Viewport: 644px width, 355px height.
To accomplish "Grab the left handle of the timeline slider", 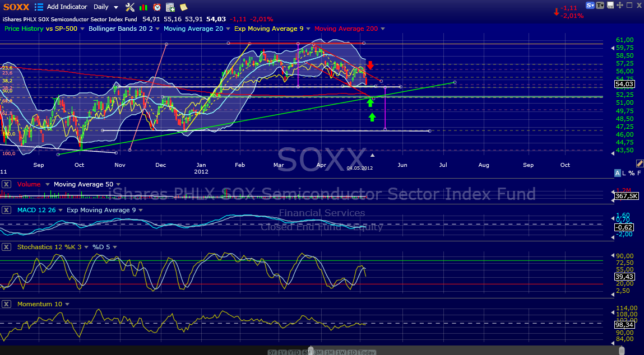I will coord(311,351).
